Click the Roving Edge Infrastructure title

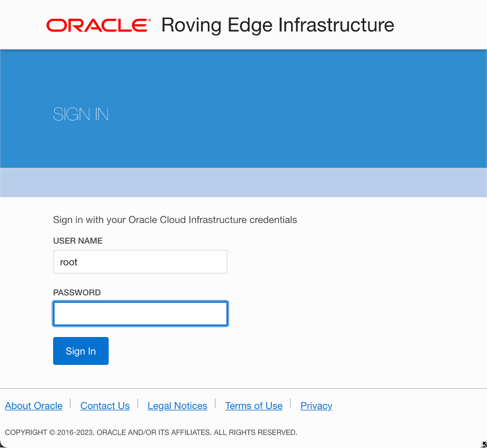277,25
